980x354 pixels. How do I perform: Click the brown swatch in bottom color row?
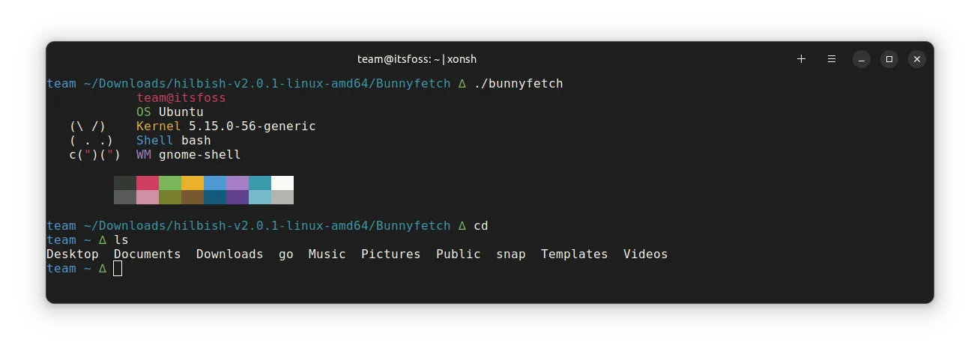[193, 198]
